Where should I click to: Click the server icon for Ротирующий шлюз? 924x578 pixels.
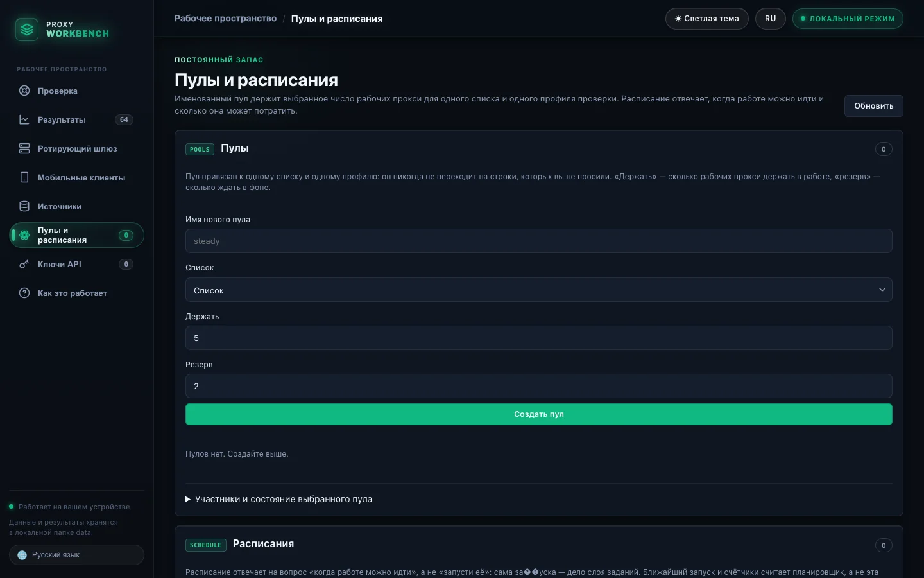click(24, 148)
